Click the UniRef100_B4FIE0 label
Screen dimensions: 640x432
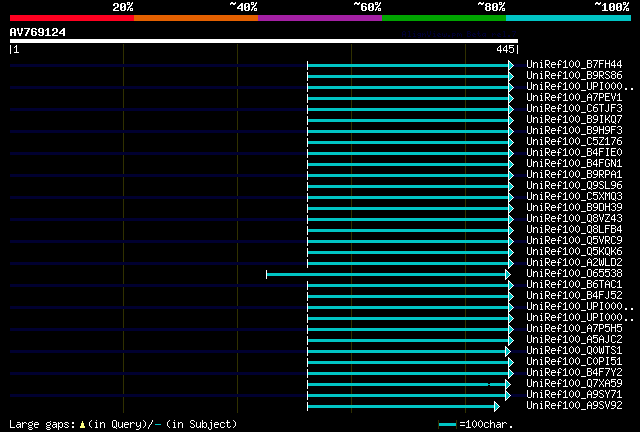574,153
